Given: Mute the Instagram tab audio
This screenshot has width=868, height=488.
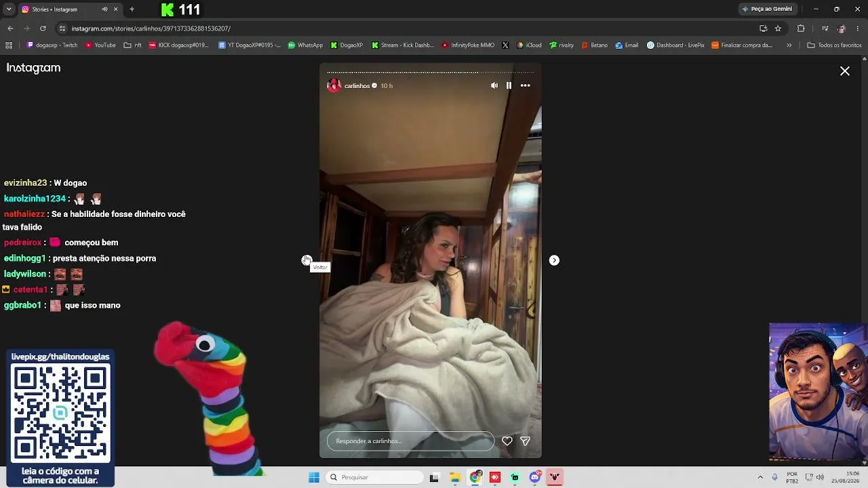Looking at the screenshot, I should tap(104, 9).
